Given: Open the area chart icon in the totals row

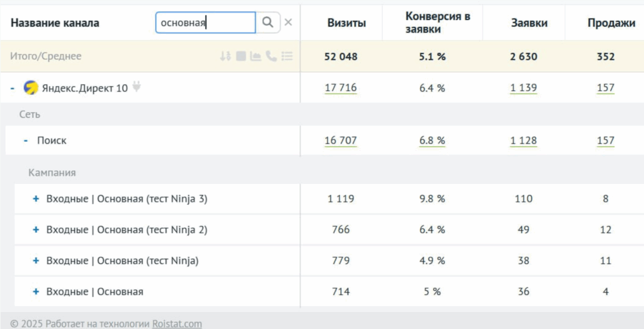Looking at the screenshot, I should (x=255, y=56).
